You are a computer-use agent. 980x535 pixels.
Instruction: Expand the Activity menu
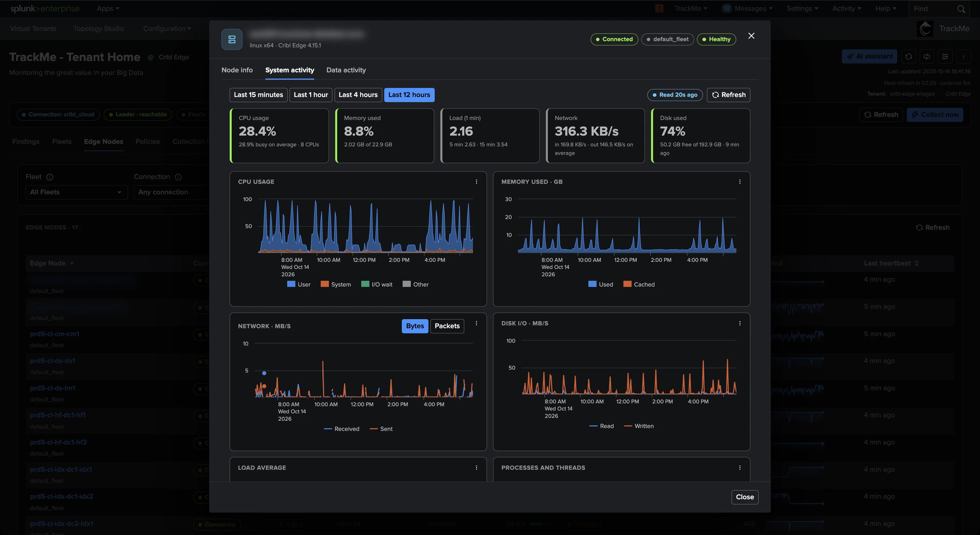point(846,9)
